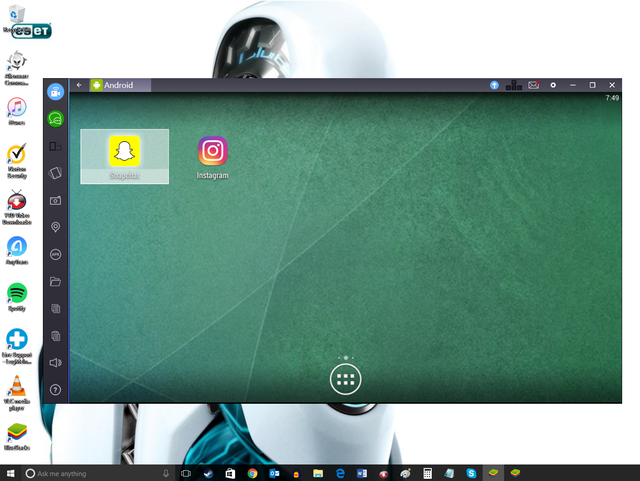The width and height of the screenshot is (640, 481).
Task: Open the file folder icon in sidebar
Action: click(x=56, y=281)
